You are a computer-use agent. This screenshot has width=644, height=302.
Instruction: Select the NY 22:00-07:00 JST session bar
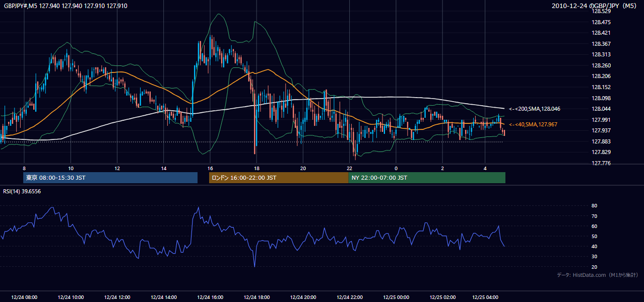pyautogui.click(x=427, y=178)
